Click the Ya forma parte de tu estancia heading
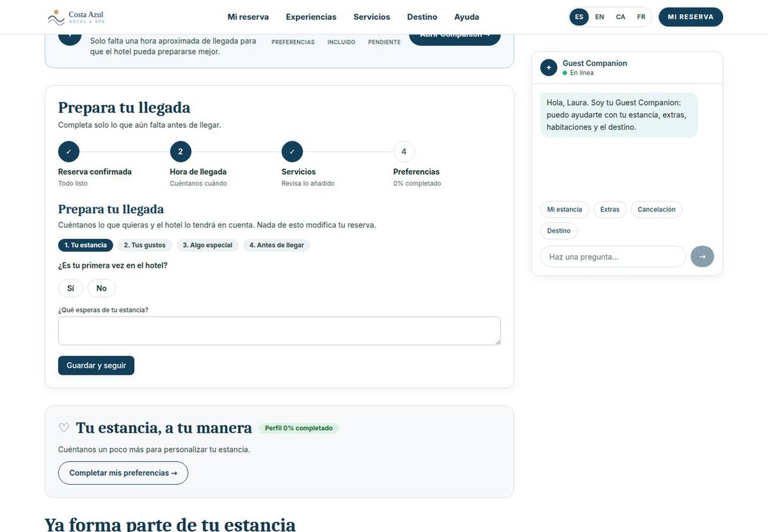This screenshot has height=532, width=768. pyautogui.click(x=170, y=524)
